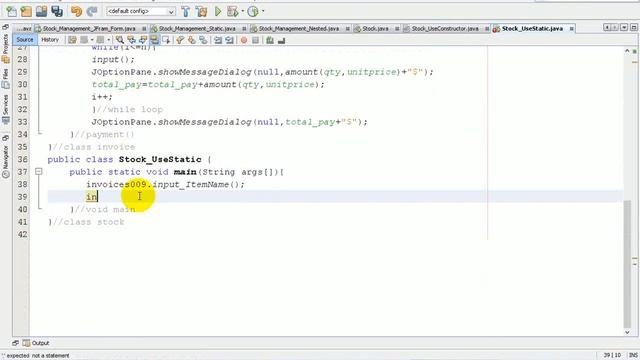Collapse the main method fold at line 37
The height and width of the screenshot is (360, 640).
tap(38, 172)
